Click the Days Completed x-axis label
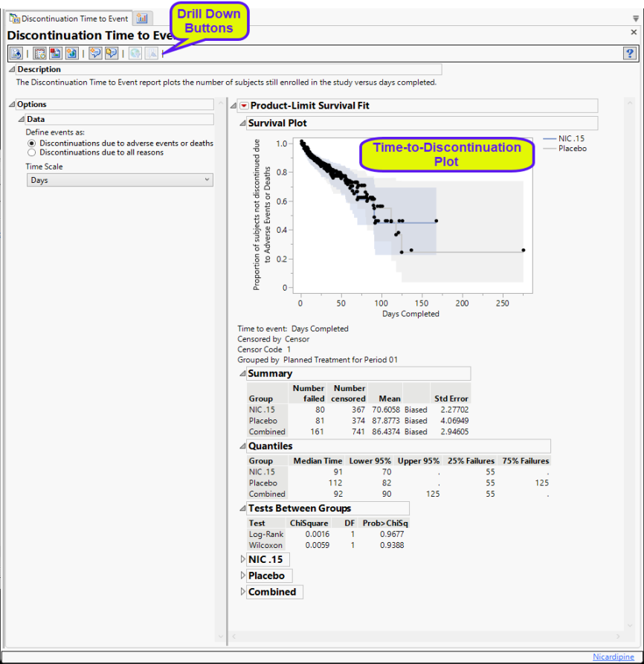This screenshot has height=664, width=644. [x=410, y=314]
